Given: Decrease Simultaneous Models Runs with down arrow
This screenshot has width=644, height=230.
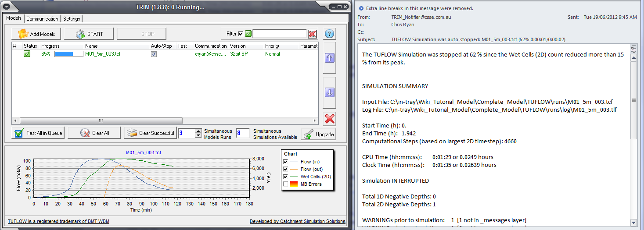Looking at the screenshot, I should pos(198,136).
